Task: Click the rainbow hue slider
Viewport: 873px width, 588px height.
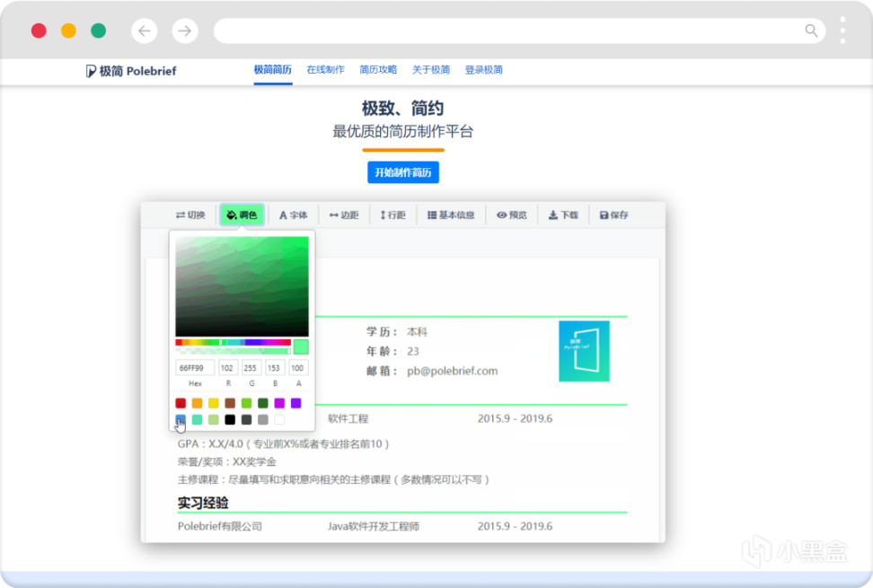Action: click(233, 342)
